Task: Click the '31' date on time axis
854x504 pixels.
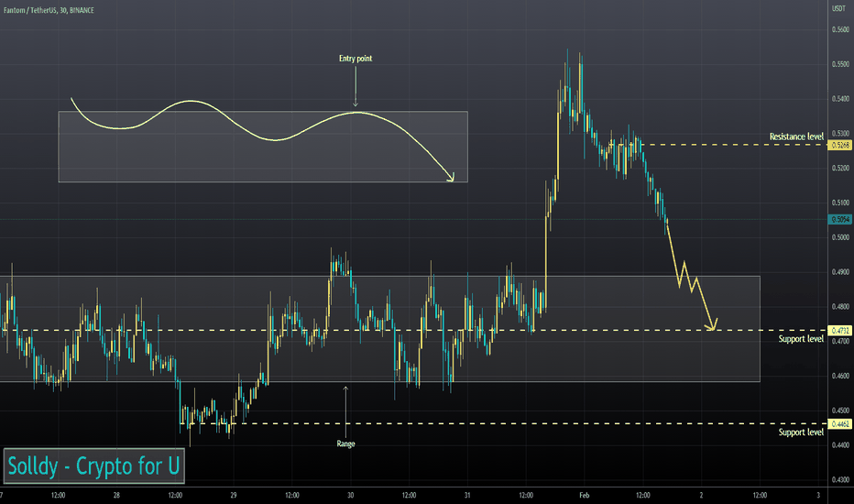Action: click(x=467, y=495)
